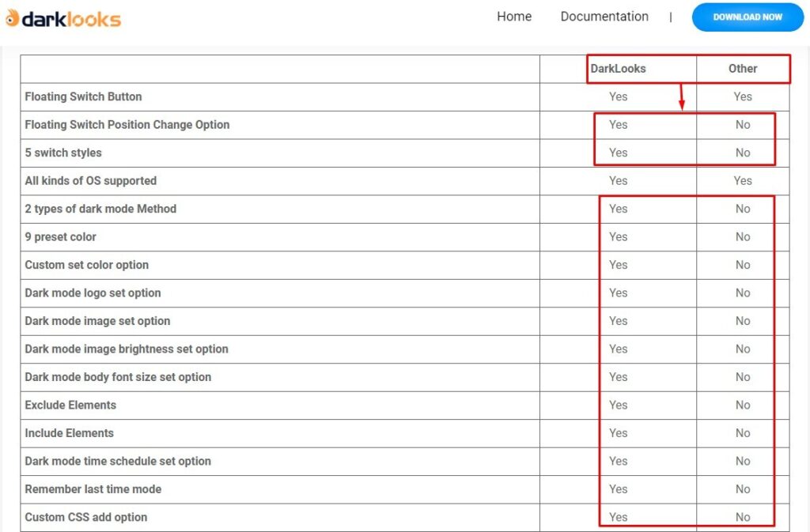Open the Home menu item

click(x=514, y=17)
